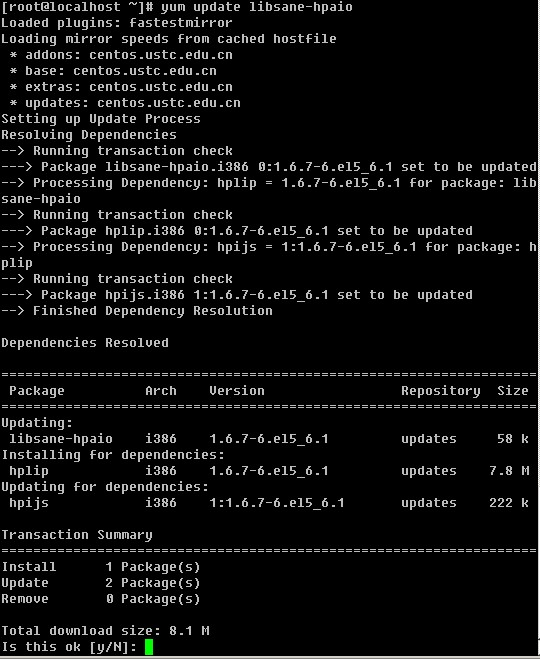
Task: Click the updates mirror centos.ustc.edu.cn
Action: point(169,103)
